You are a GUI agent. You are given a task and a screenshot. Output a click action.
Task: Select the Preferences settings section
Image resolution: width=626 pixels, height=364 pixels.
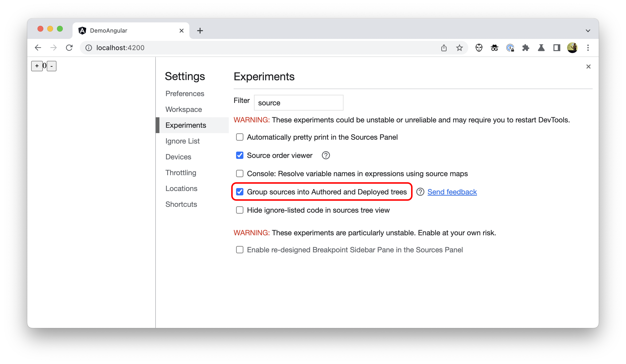[185, 93]
